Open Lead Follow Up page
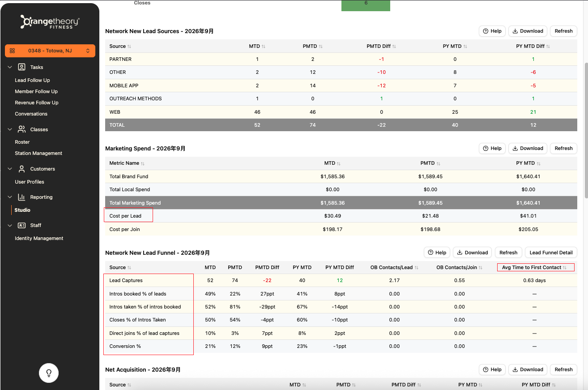Image resolution: width=588 pixels, height=390 pixels. click(x=32, y=80)
